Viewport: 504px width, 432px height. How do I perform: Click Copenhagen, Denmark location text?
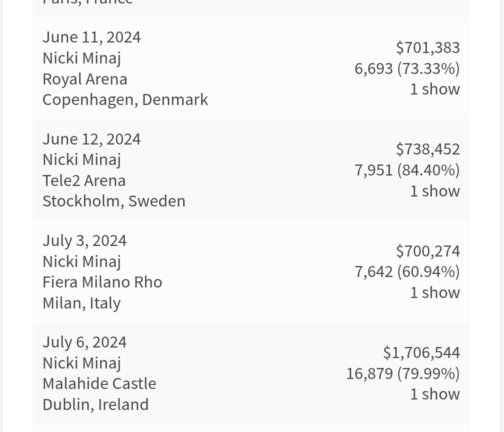pos(125,100)
